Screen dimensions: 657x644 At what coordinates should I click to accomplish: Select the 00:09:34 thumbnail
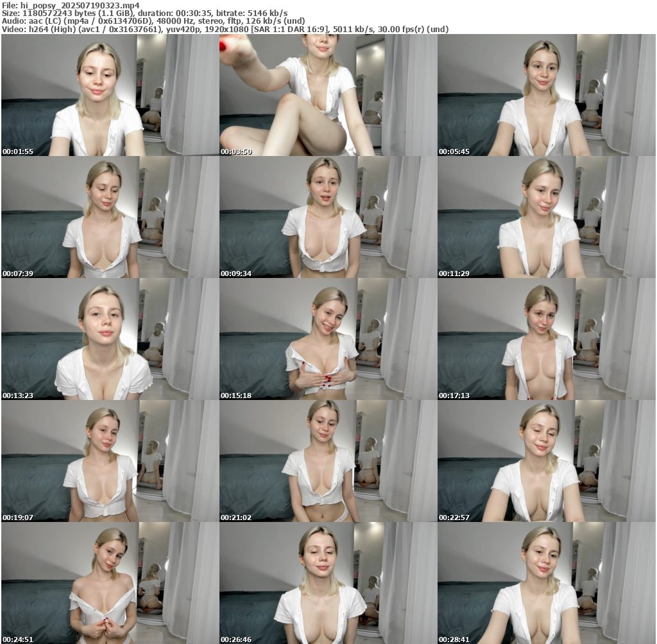click(328, 217)
